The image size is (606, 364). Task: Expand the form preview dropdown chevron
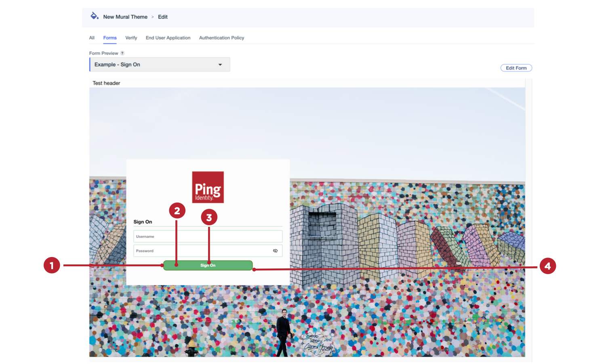click(x=220, y=64)
